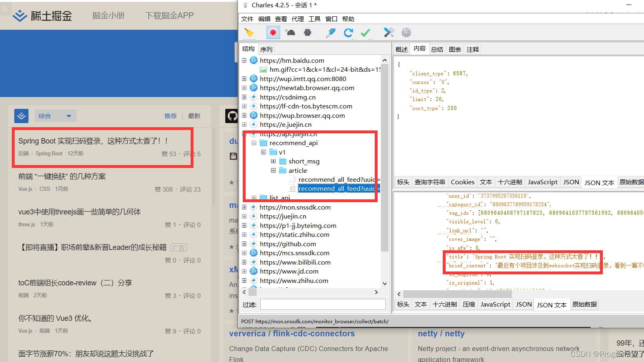Click the broom clear session icon
Screen dimensions: 644x362
point(249,33)
